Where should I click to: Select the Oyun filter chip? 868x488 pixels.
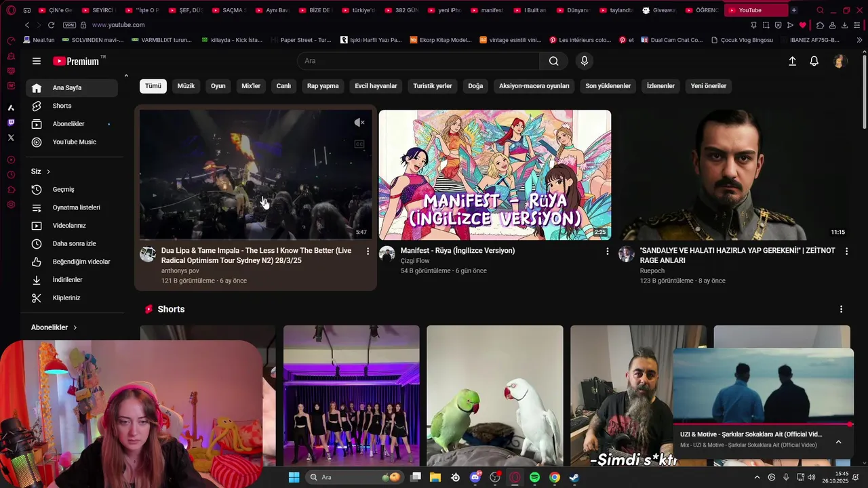coord(218,86)
